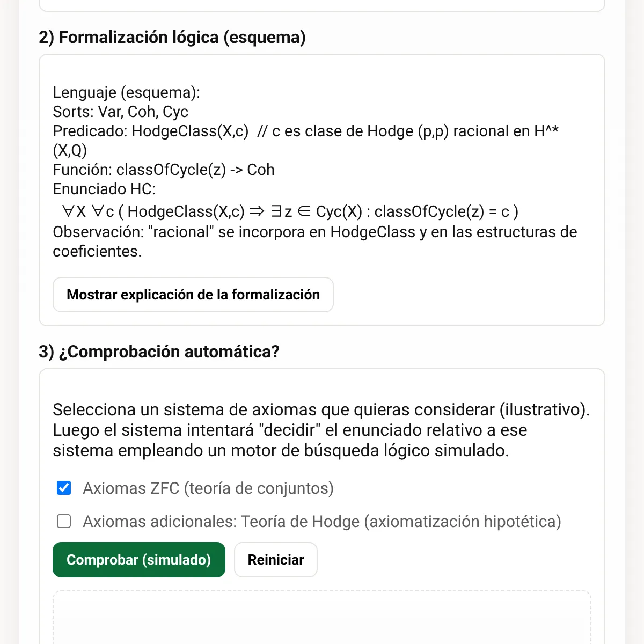Click the '3) ¿Comprobación automática?' heading
The image size is (644, 644).
[159, 352]
